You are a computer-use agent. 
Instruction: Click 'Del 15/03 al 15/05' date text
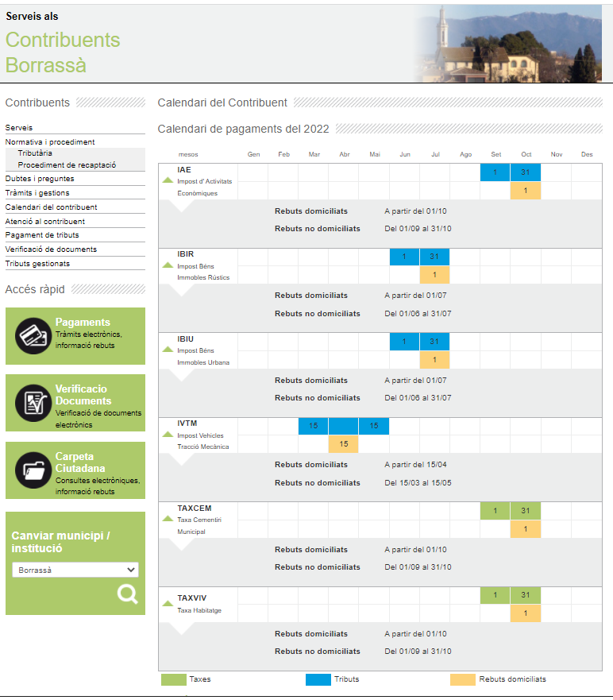(418, 482)
